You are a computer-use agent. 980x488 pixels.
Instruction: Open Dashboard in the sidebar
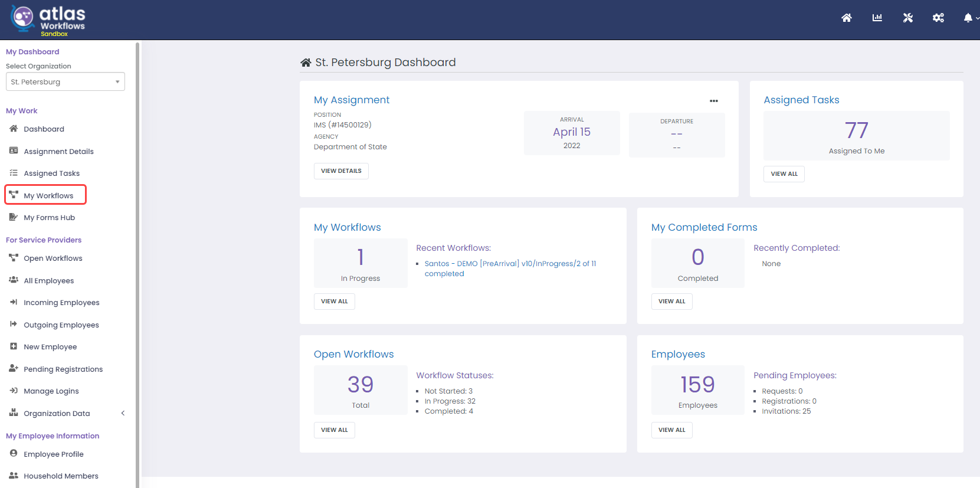point(44,129)
